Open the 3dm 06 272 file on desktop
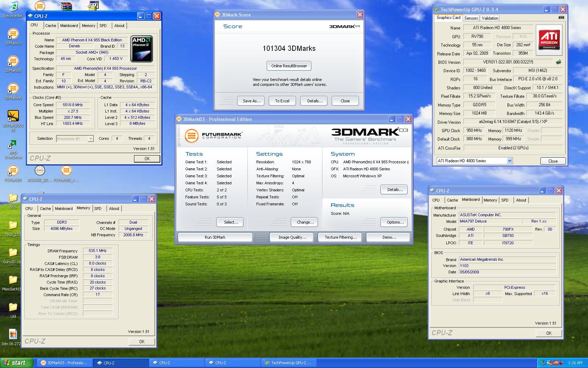Image resolution: width=588 pixels, height=368 pixels. click(12, 337)
